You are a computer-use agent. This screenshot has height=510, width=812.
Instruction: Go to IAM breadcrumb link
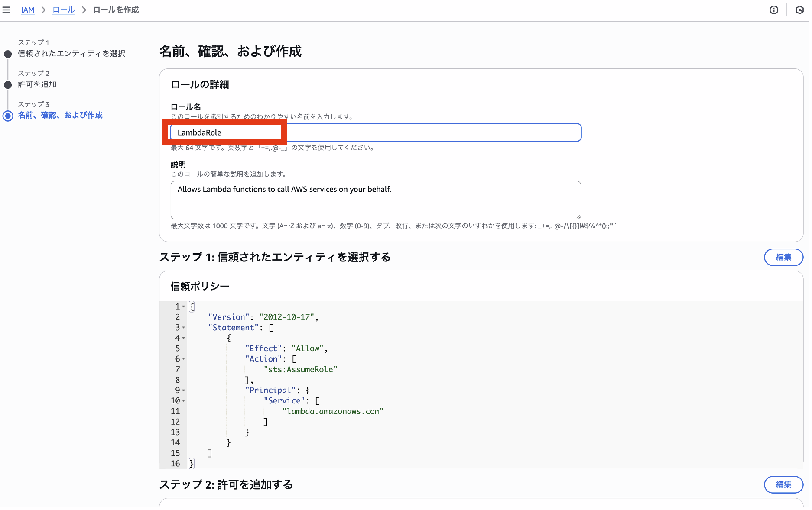point(28,10)
